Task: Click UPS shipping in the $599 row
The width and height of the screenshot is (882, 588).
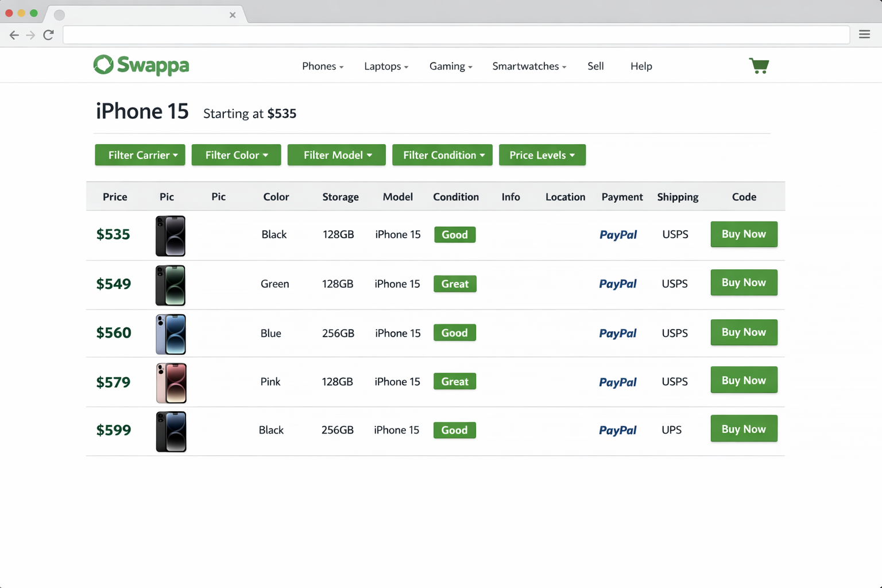Action: tap(671, 430)
